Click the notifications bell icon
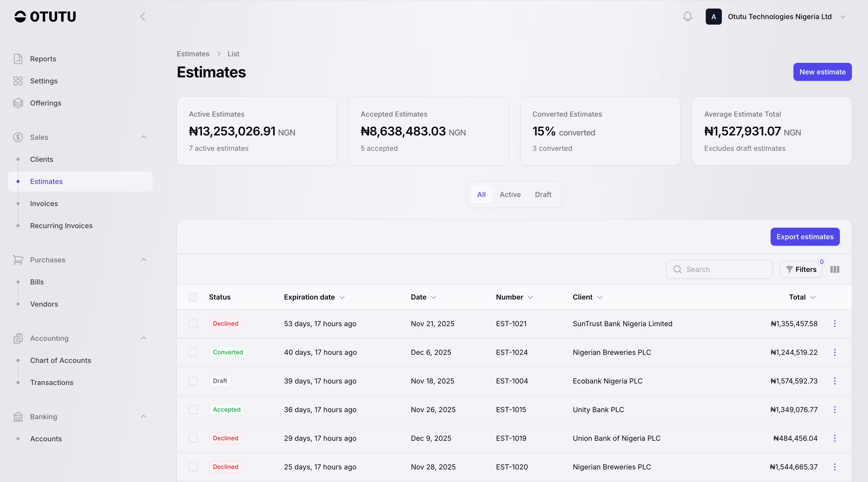Image resolution: width=868 pixels, height=482 pixels. click(687, 17)
